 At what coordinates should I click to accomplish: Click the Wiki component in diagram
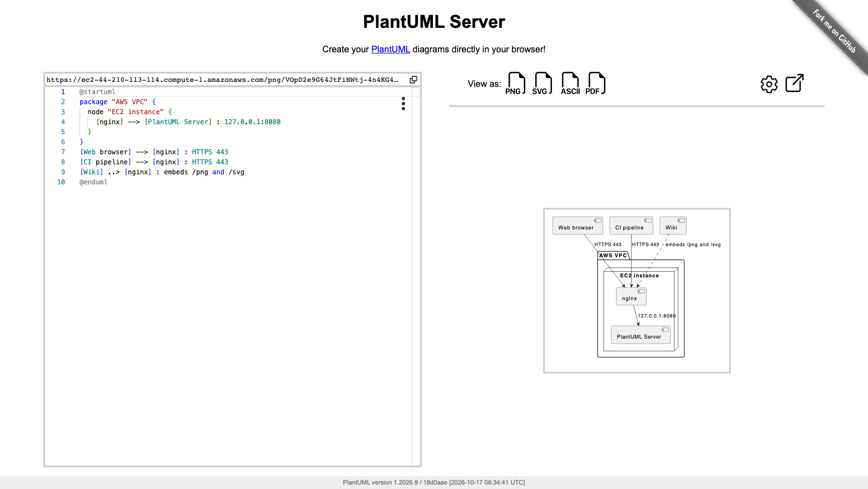673,226
